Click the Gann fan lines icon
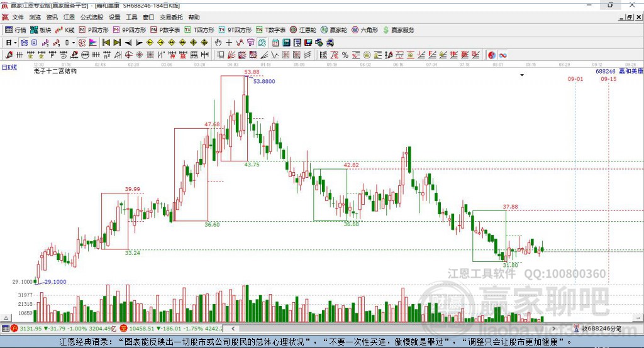 coord(231,55)
